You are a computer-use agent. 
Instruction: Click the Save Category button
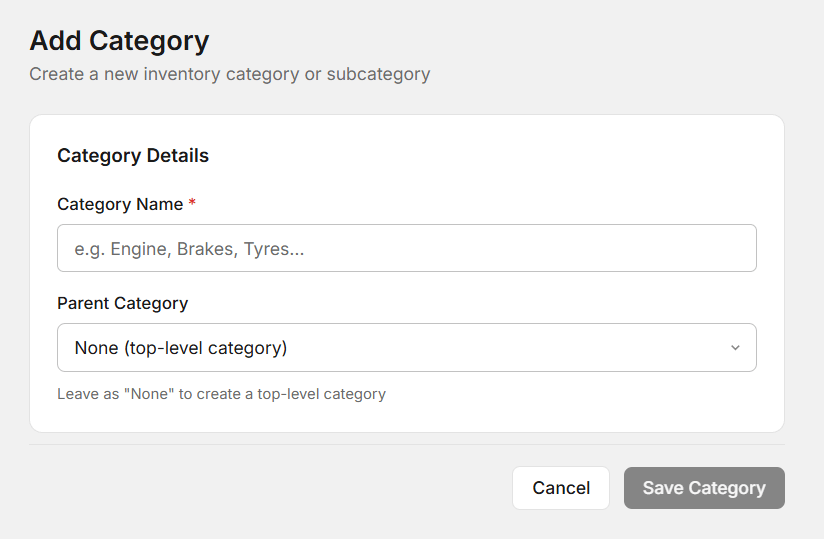704,488
